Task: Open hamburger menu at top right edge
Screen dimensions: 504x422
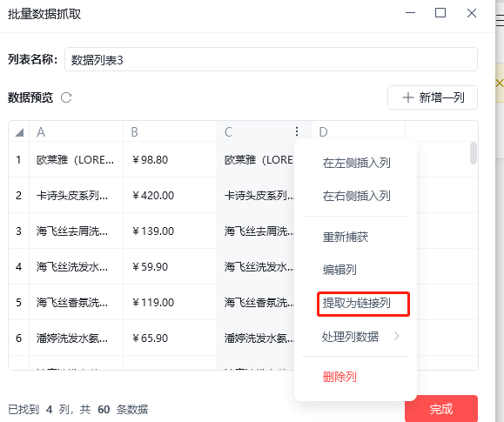Action: click(x=501, y=20)
